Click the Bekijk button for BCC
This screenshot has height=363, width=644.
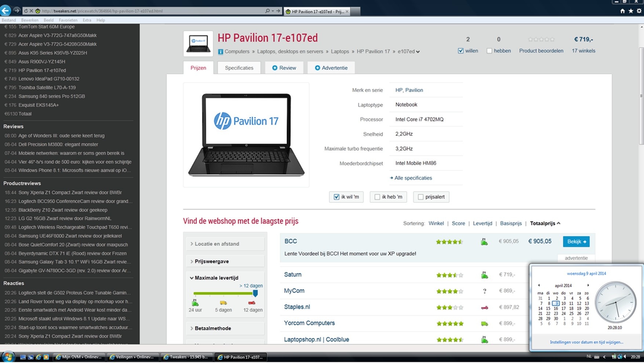coord(576,242)
